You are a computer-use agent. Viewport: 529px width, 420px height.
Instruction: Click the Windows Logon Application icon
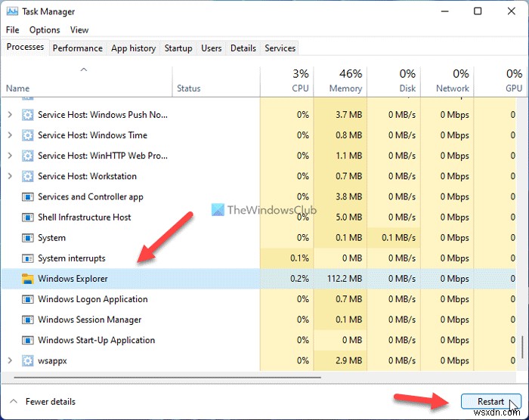tap(28, 299)
